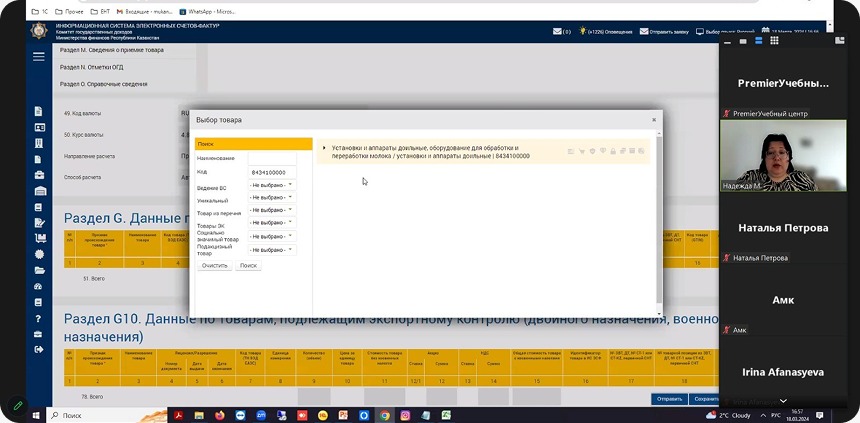This screenshot has height=423, width=860.
Task: Click the Очистить button
Action: 214,266
